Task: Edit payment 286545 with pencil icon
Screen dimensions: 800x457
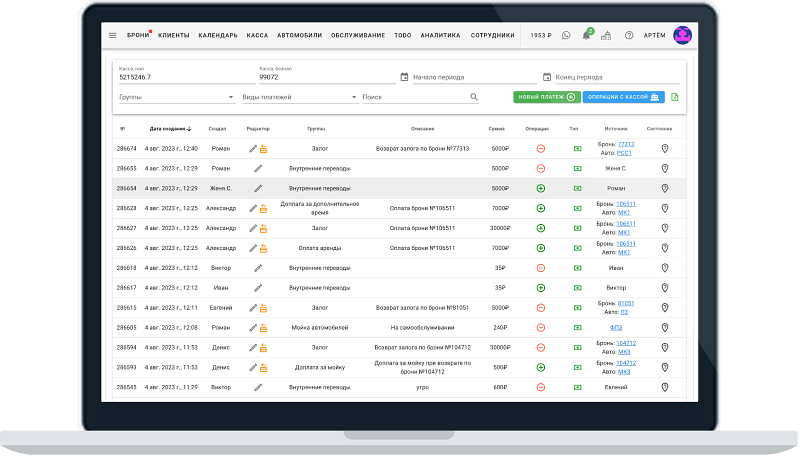Action: pyautogui.click(x=258, y=388)
